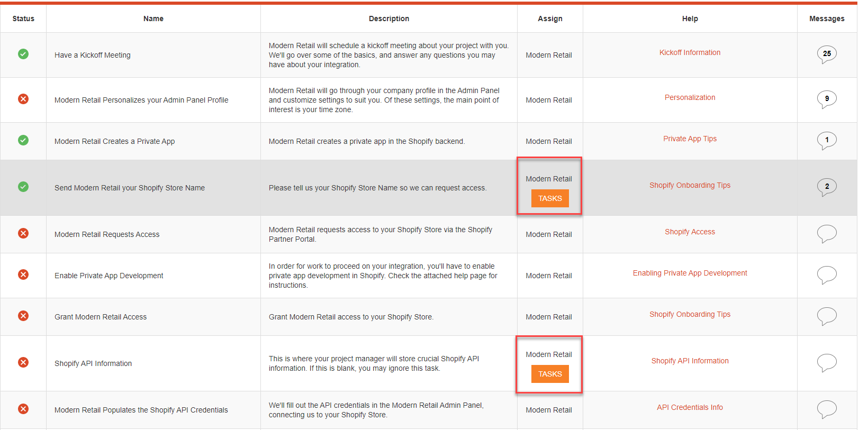868x430 pixels.
Task: Click the green check status for Send Shopify Store Name
Action: coord(23,187)
